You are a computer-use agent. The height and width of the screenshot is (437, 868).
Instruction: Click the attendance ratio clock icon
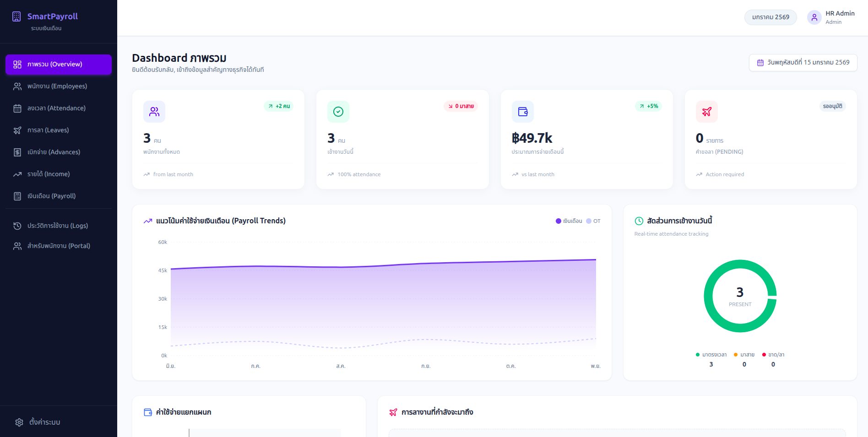639,221
